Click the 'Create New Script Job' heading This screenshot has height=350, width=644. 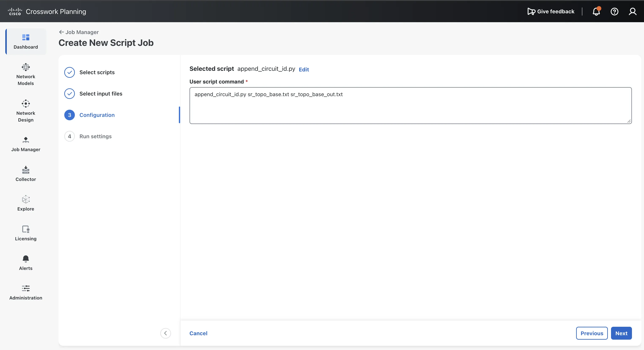(106, 43)
